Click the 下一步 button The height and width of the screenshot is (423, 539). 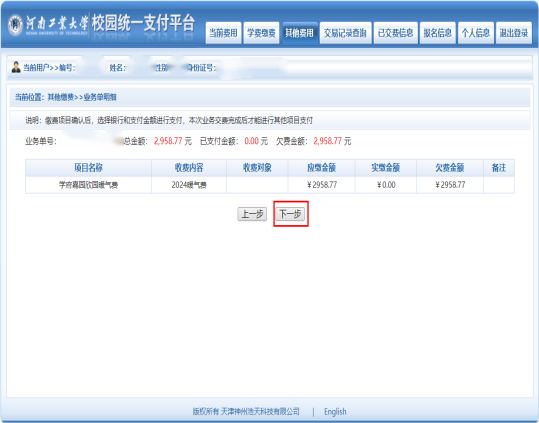(290, 214)
